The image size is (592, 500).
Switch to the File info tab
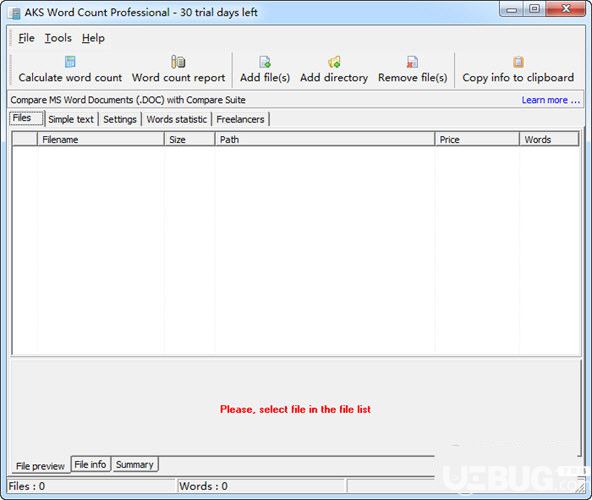(x=90, y=465)
